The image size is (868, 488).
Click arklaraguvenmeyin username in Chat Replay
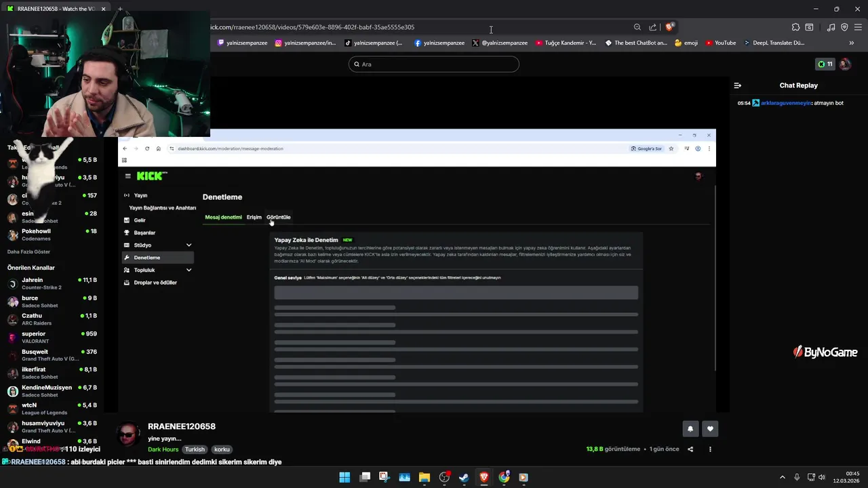point(786,103)
